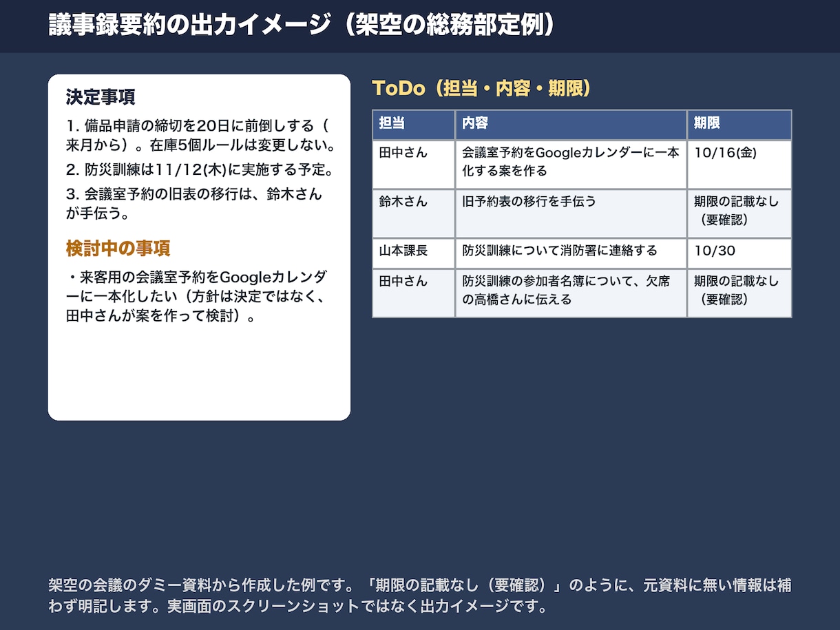Click the 担当 column header
Viewport: 840px width, 630px height.
click(x=413, y=125)
